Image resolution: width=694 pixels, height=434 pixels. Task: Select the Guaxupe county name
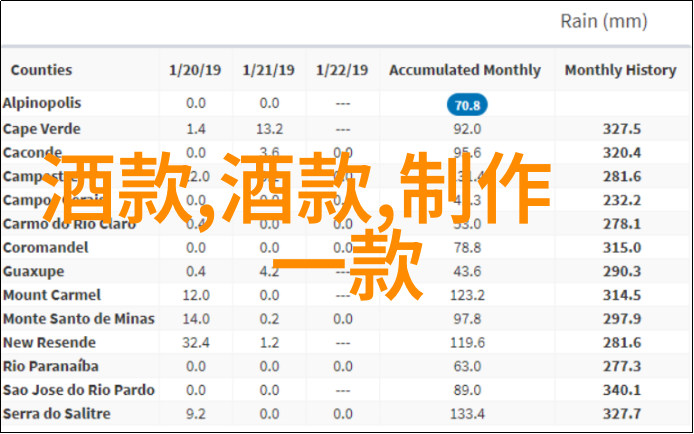34,271
